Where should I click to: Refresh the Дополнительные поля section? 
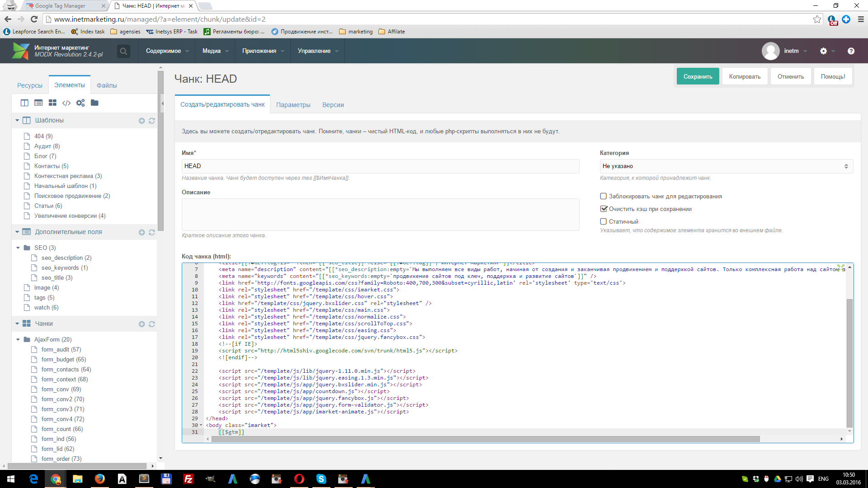152,232
